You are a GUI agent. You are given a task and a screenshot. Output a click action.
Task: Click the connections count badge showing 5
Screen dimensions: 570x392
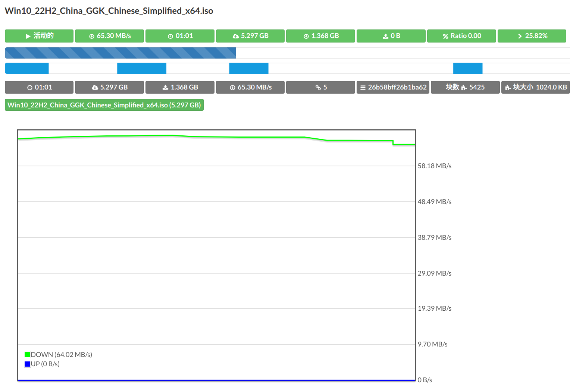click(320, 87)
